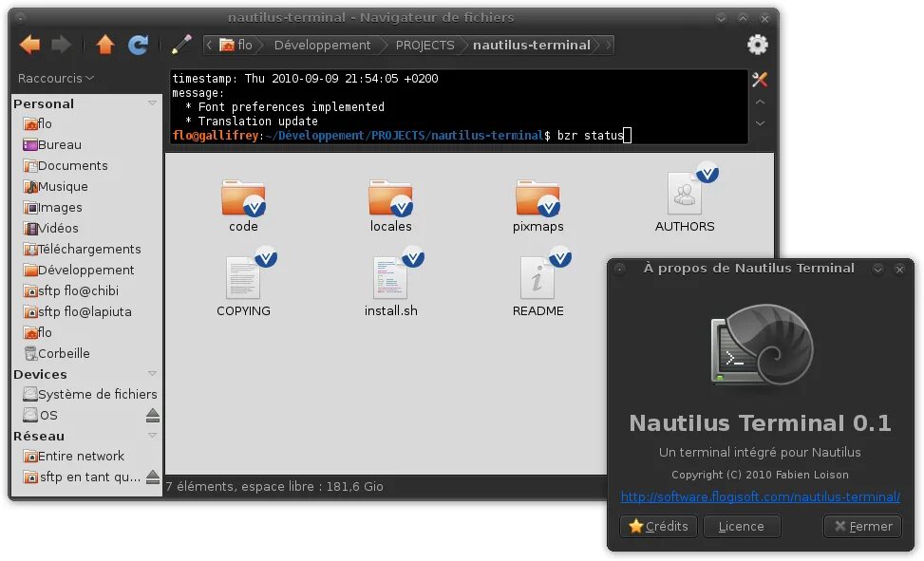Click the forward navigation arrow
Viewport: 924px width, 561px height.
coord(62,45)
